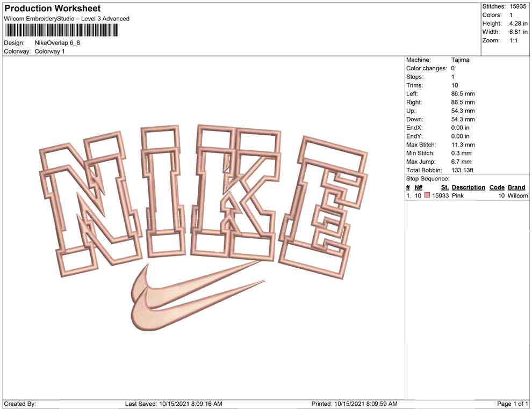This screenshot has width=532, height=409.
Task: Click the stitch count 15933 in stop sequence
Action: click(441, 195)
